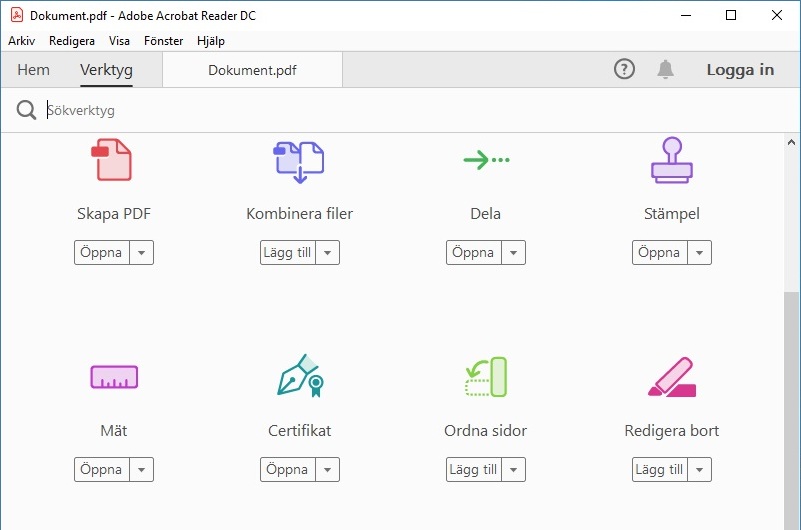
Task: Maximize the Acrobat Reader window
Action: [731, 15]
